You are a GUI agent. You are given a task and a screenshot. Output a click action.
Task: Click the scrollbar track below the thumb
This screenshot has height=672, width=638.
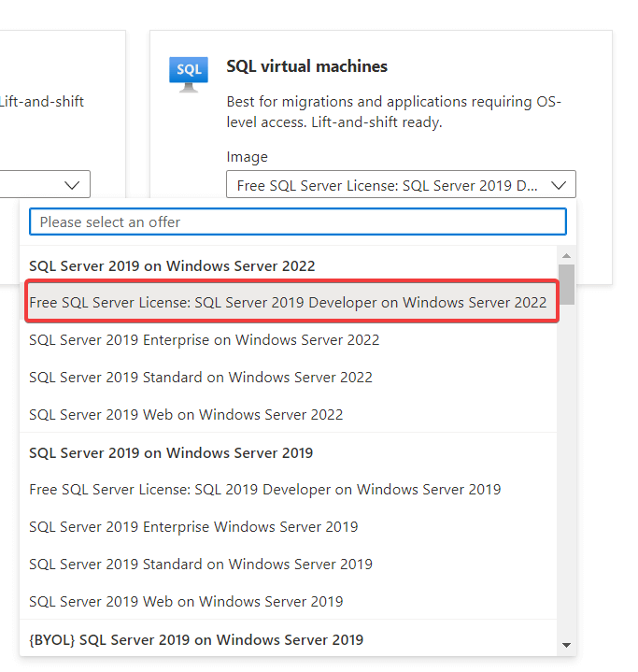pos(566,467)
